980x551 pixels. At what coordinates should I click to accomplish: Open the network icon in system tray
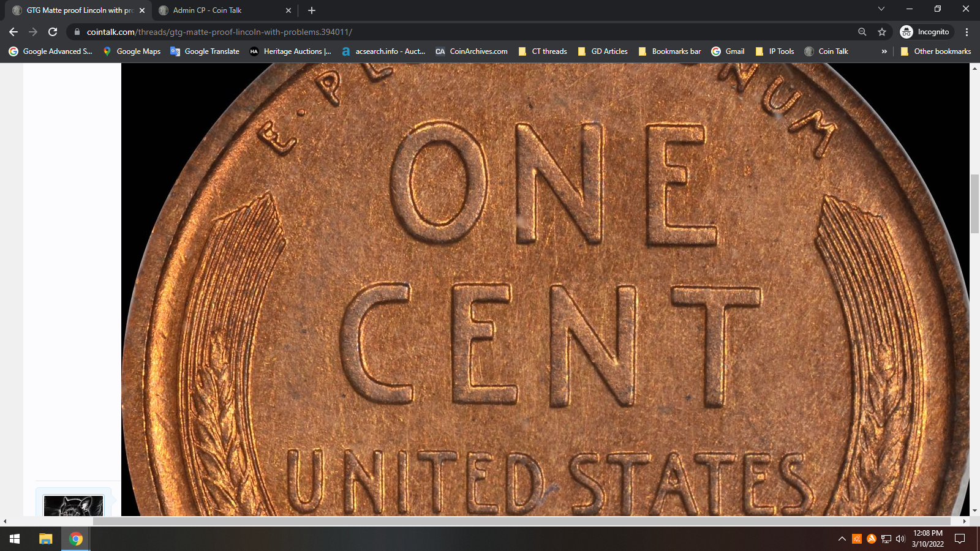coord(886,539)
